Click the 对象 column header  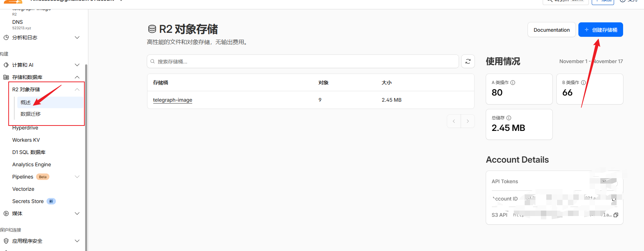(x=323, y=83)
